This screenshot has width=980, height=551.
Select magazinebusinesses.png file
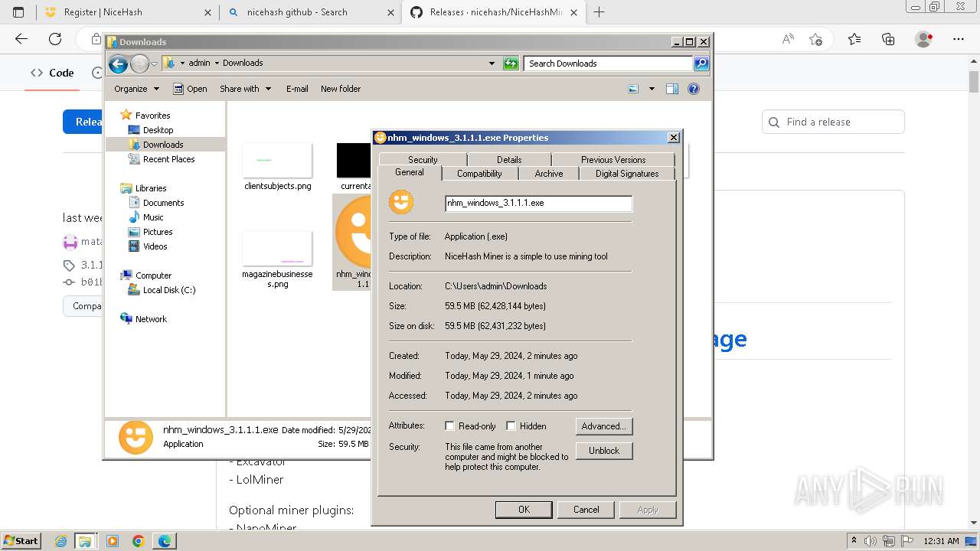coord(277,260)
